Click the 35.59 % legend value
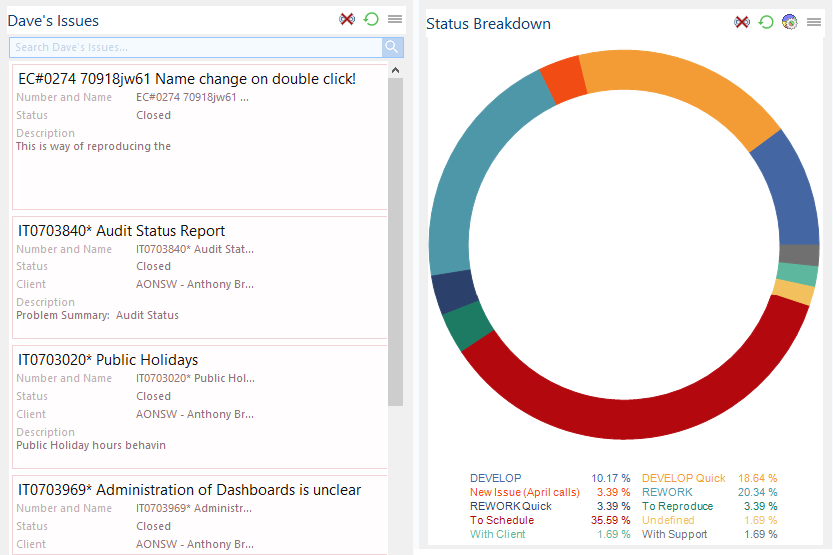Screen dimensions: 833x555 [x=610, y=520]
